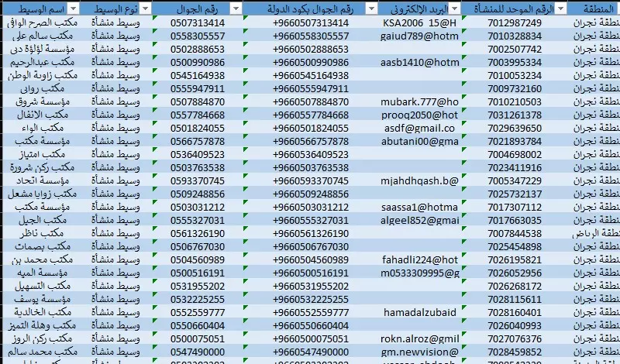The image size is (620, 364).
Task: Click cell containing +966536409523
Action: (x=311, y=154)
